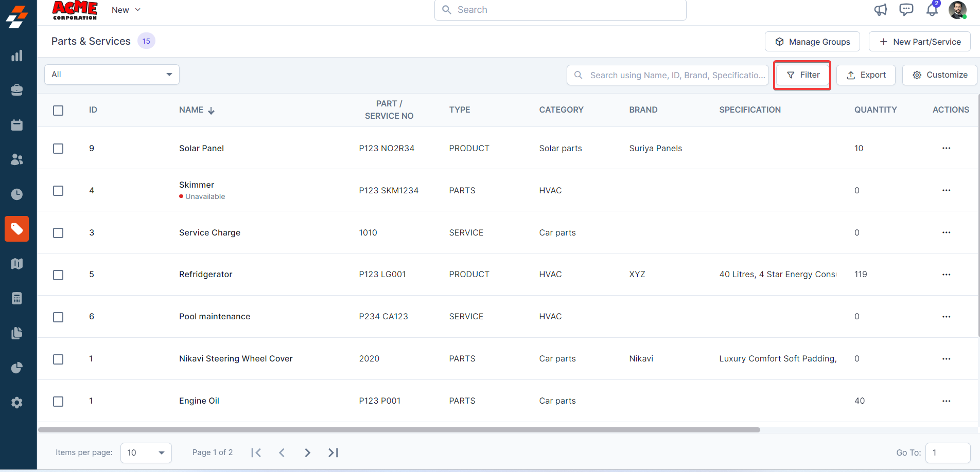
Task: Open the pie chart reports sidebar icon
Action: [17, 368]
